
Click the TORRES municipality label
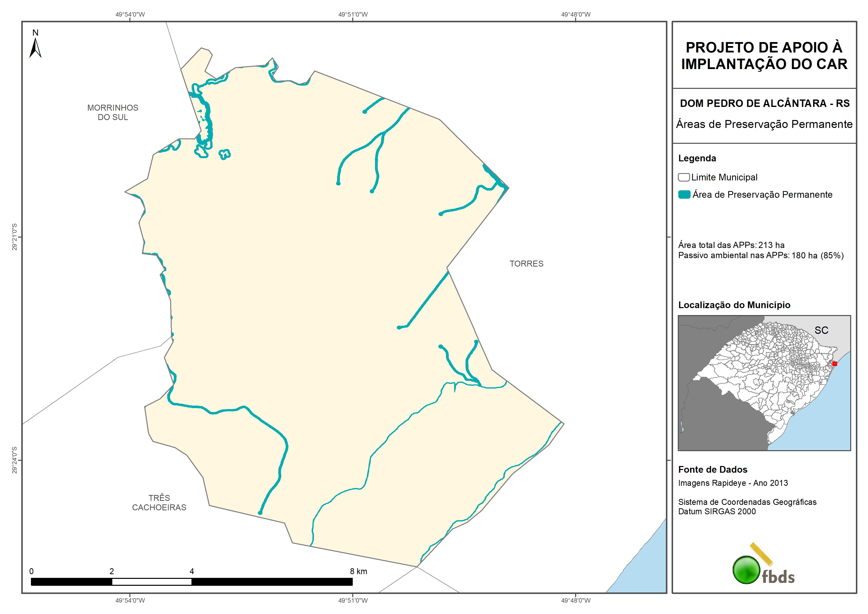[x=526, y=264]
